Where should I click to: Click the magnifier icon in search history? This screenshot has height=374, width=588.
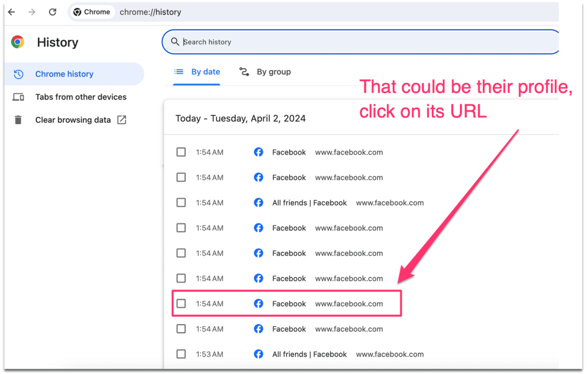click(x=175, y=41)
